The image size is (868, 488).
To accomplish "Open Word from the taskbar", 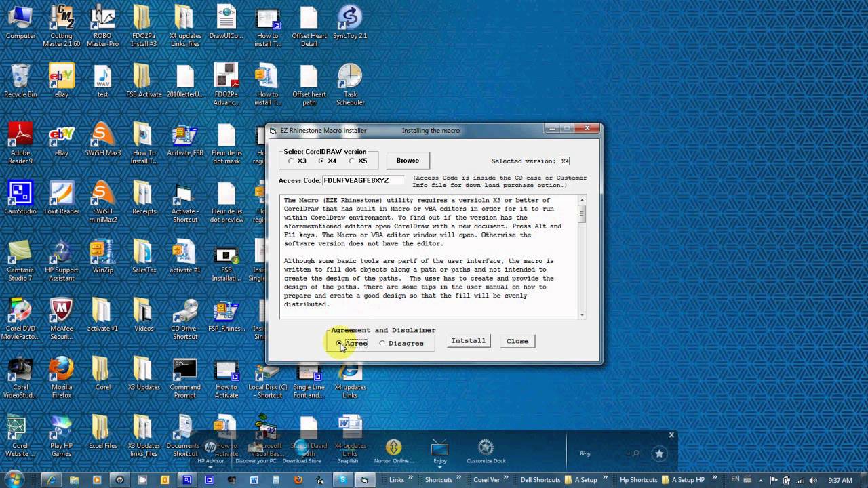I will pos(254,480).
